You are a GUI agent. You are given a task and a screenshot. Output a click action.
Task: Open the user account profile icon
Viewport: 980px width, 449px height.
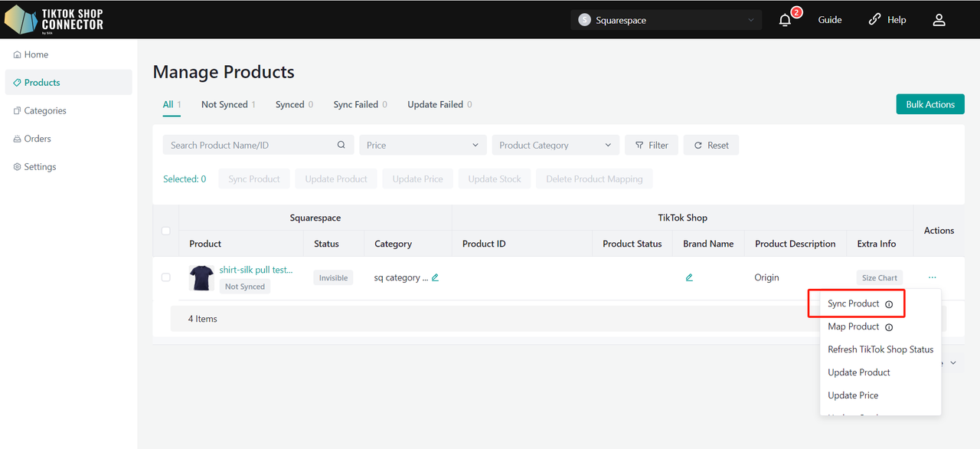pyautogui.click(x=939, y=20)
